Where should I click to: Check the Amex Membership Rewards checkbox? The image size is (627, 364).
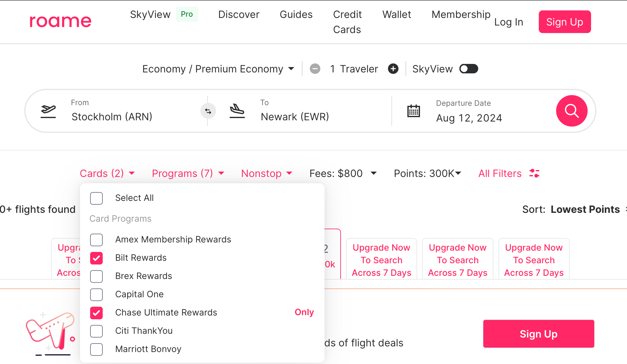tap(96, 240)
